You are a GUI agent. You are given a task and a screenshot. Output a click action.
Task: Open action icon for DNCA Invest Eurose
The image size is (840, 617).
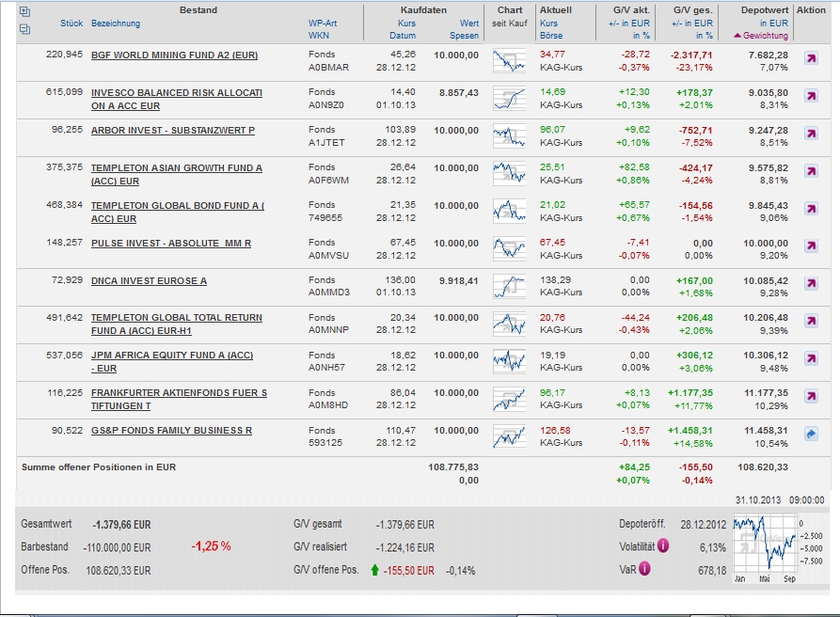click(x=811, y=284)
